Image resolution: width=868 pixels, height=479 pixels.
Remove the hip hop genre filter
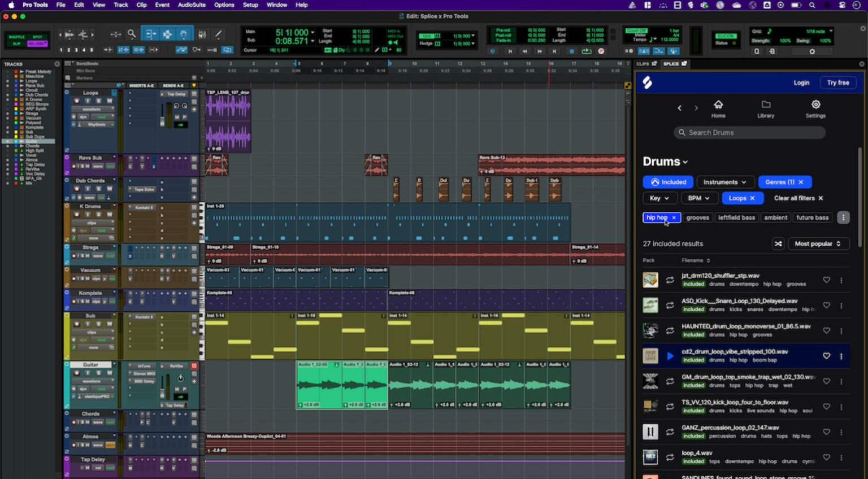[x=673, y=217]
